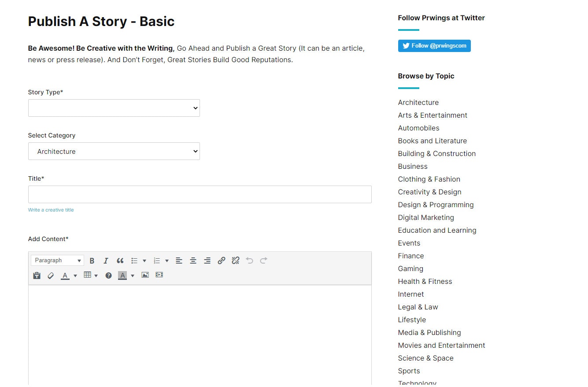Open the Science & Space topic
The height and width of the screenshot is (387, 588).
426,358
